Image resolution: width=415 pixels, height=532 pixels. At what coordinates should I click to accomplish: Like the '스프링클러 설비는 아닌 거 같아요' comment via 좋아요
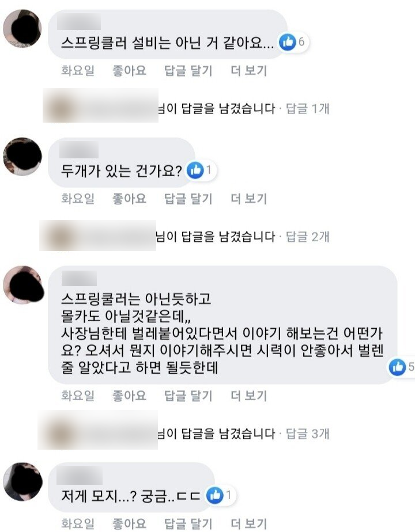(129, 71)
